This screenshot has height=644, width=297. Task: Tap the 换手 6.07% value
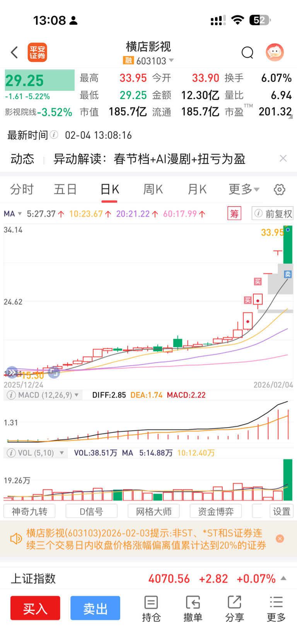pyautogui.click(x=277, y=78)
